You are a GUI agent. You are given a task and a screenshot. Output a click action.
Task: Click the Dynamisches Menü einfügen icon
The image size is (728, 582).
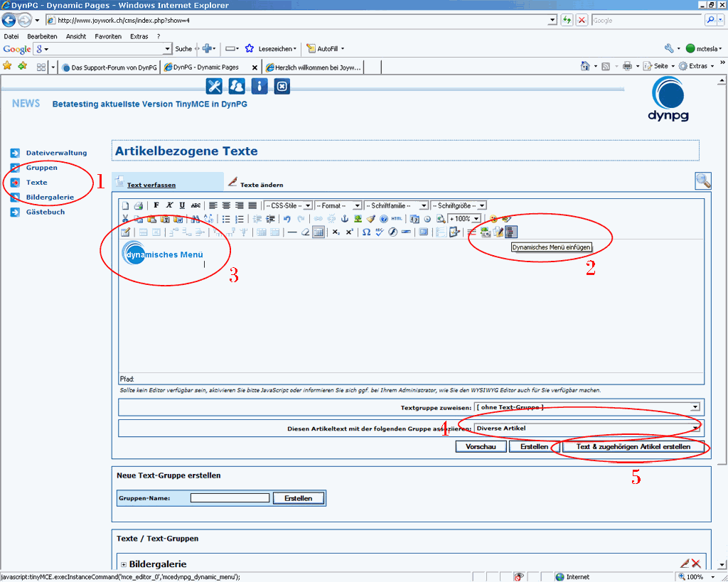(511, 232)
